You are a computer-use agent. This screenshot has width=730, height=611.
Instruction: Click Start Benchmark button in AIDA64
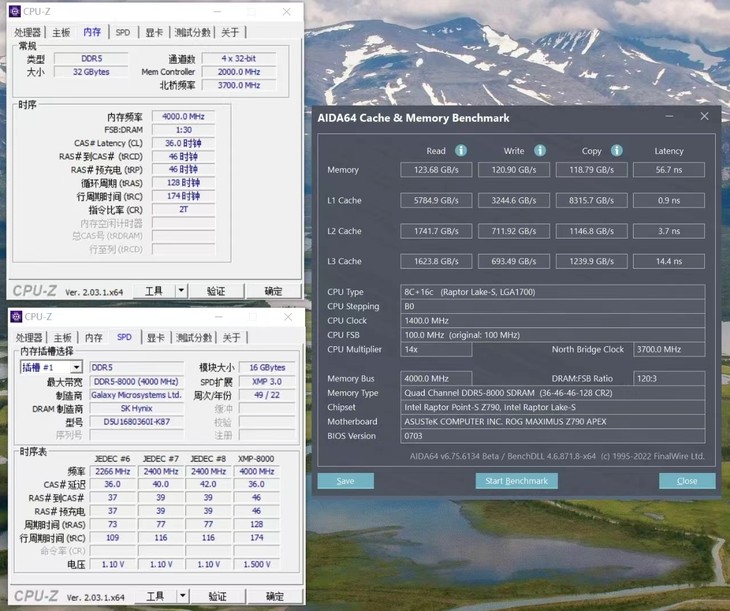pyautogui.click(x=516, y=481)
